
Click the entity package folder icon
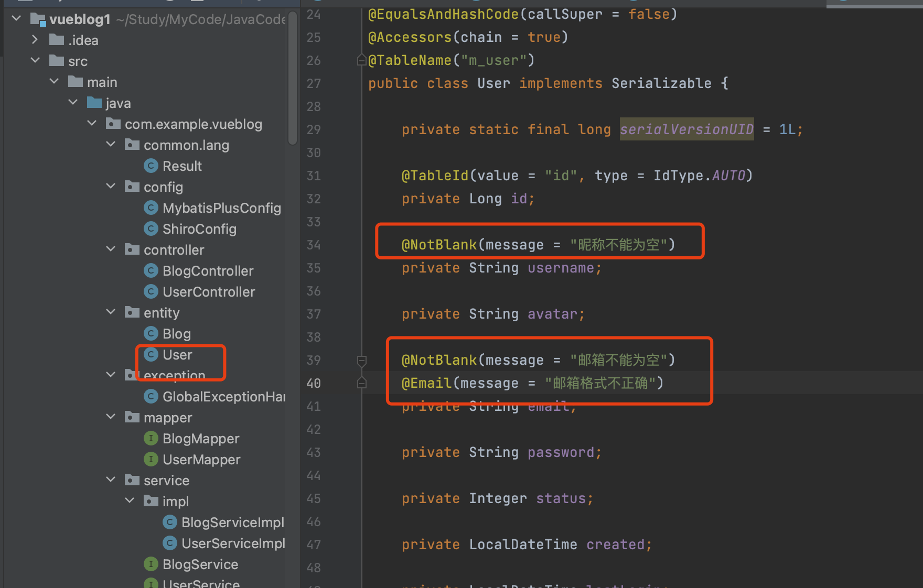coord(132,313)
